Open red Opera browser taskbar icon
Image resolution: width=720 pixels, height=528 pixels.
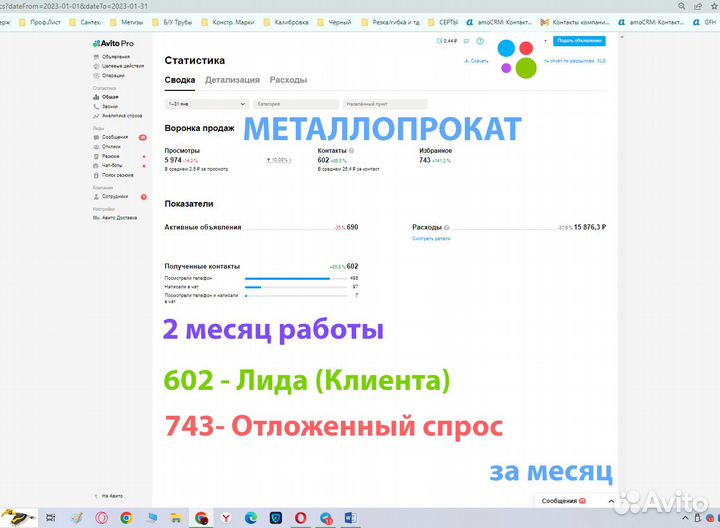[x=301, y=518]
